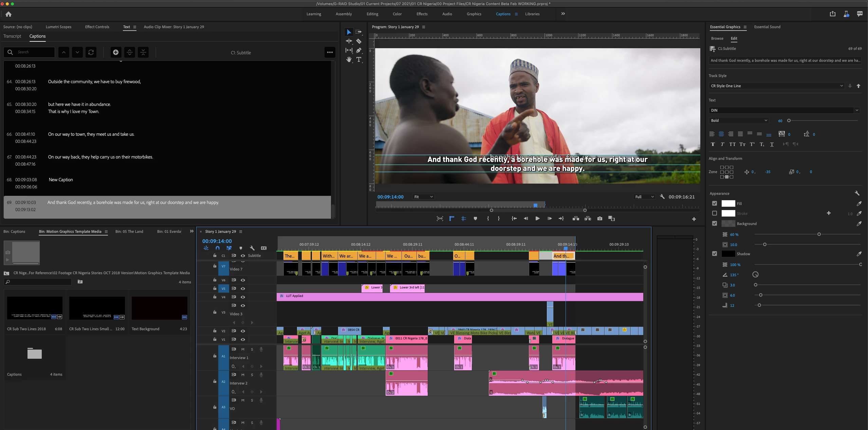Switch to the Transcript tab
Viewport: 868px width, 430px height.
click(12, 36)
